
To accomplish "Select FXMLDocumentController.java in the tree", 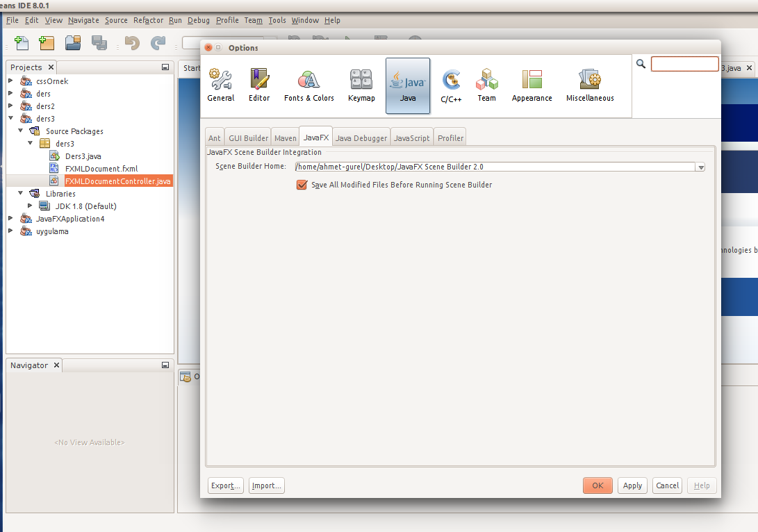I will tap(117, 181).
